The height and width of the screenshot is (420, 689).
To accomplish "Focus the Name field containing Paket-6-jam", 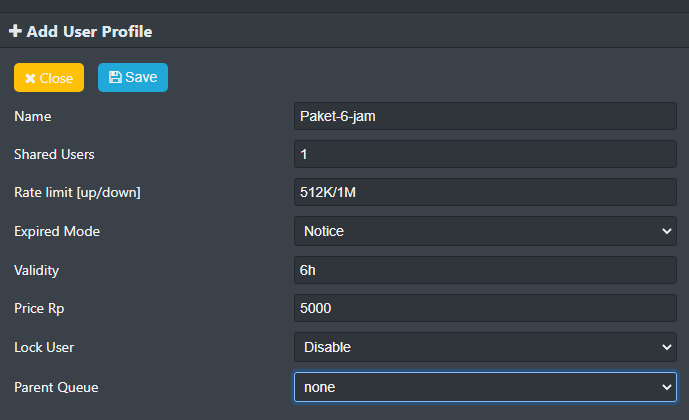I will 485,116.
